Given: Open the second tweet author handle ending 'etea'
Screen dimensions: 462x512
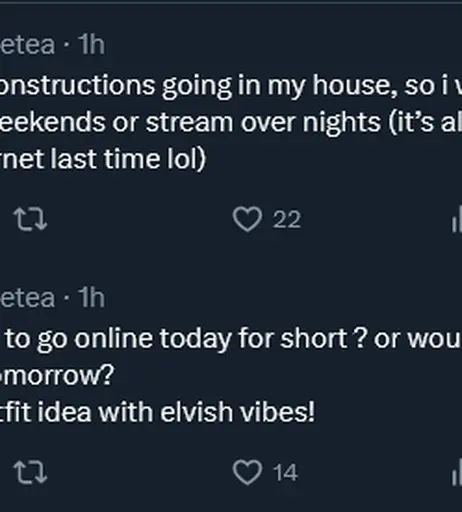Looking at the screenshot, I should [27, 297].
